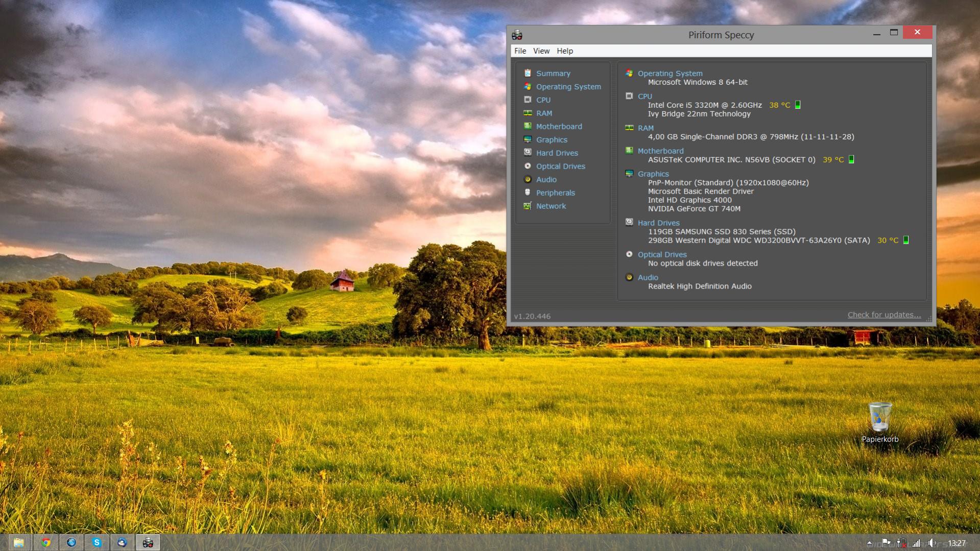The image size is (980, 551).
Task: Click the Hard Drives icon in the sidebar
Action: tap(528, 152)
